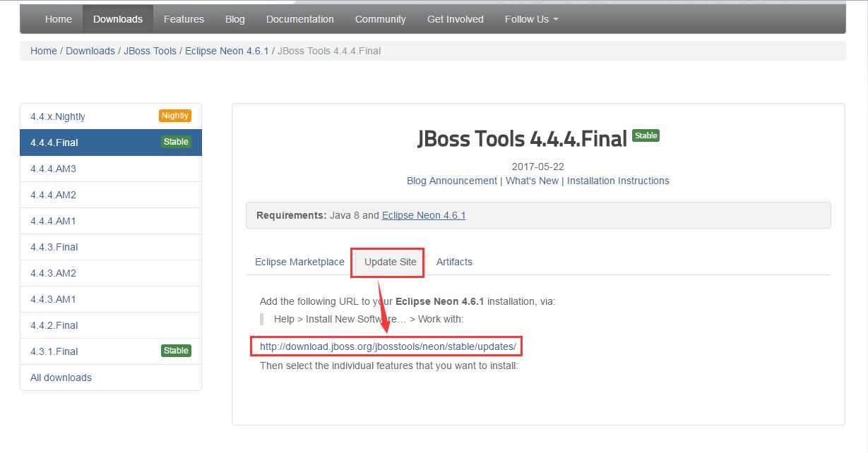
Task: Select 4.4.4.AM3 in the version list
Action: coord(111,169)
